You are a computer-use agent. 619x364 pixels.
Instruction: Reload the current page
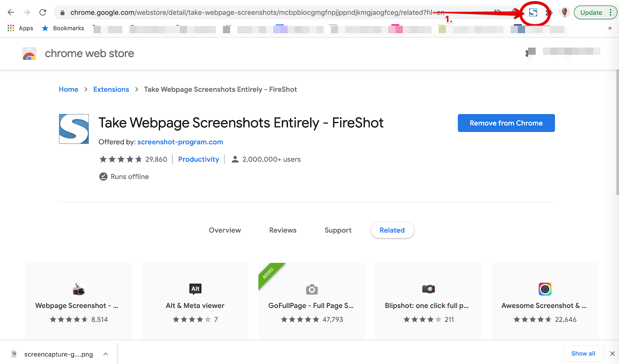[x=43, y=12]
